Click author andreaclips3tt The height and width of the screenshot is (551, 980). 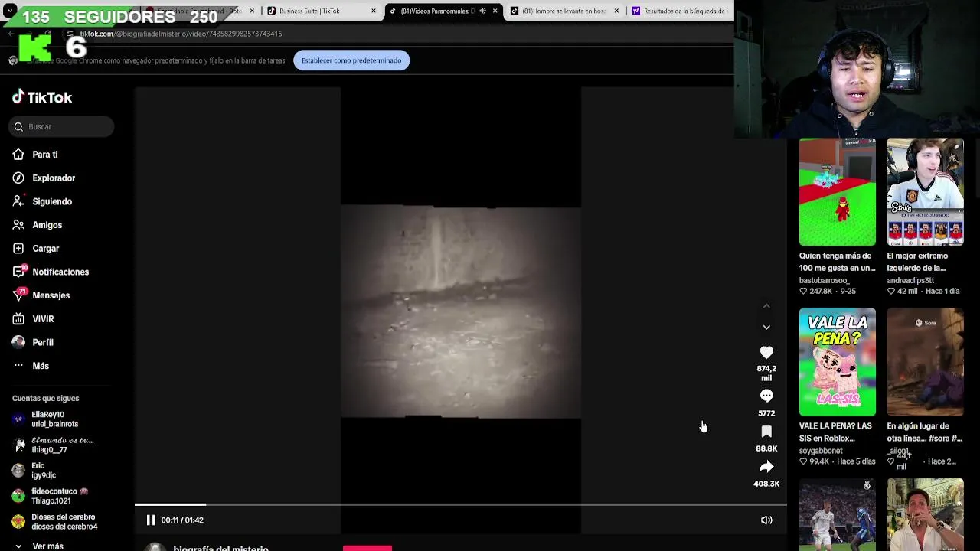point(910,280)
